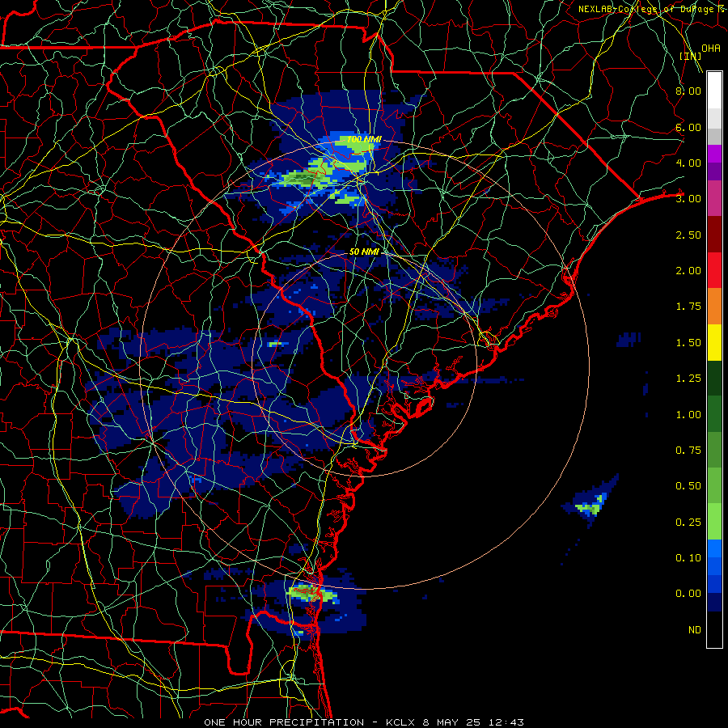This screenshot has width=728, height=728.
Task: Click the 0.00 legend value
Action: pyautogui.click(x=688, y=594)
